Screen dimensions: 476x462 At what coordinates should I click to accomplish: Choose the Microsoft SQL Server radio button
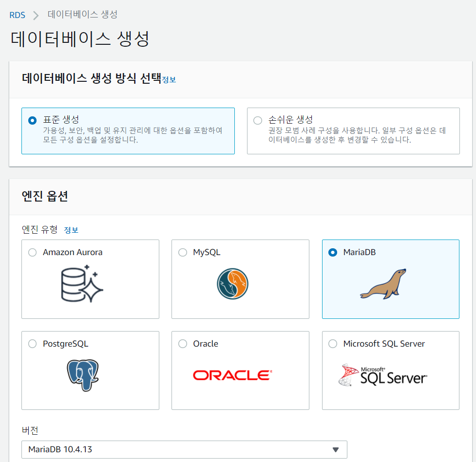point(333,344)
